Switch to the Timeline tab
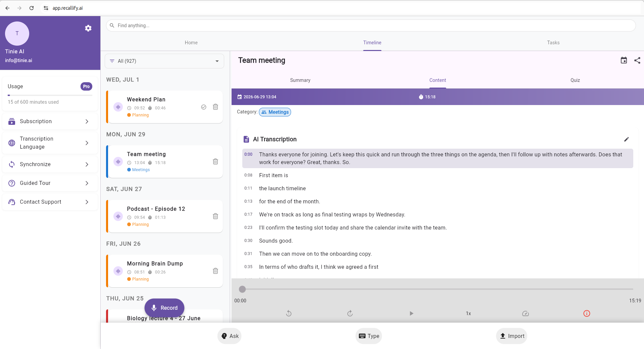 click(x=372, y=43)
